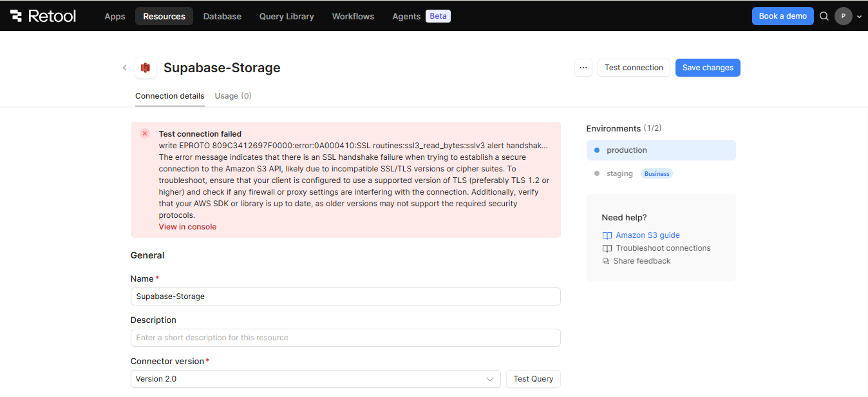Viewport: 868px width, 397px height.
Task: Click the Book a demo button
Action: tap(782, 16)
